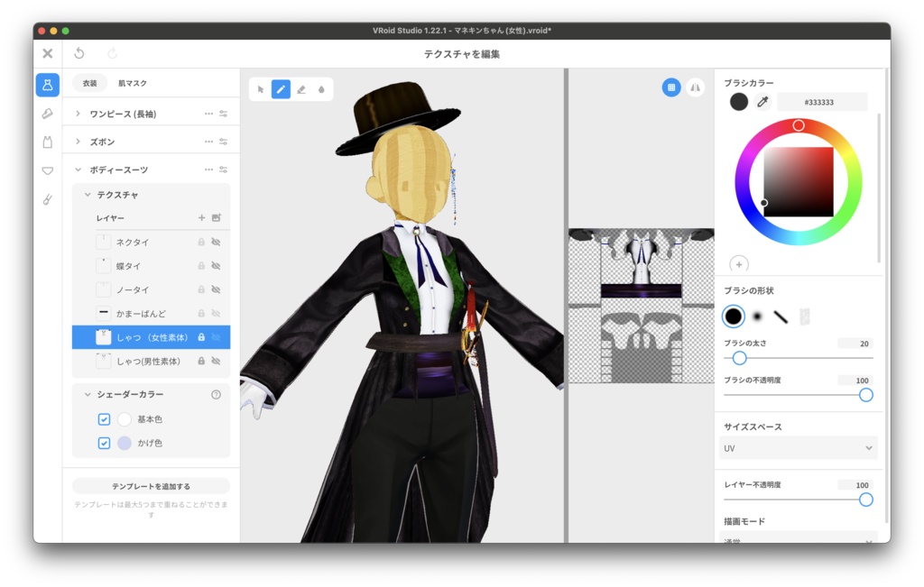Expand the ズボン item
This screenshot has height=587, width=924.
click(78, 142)
